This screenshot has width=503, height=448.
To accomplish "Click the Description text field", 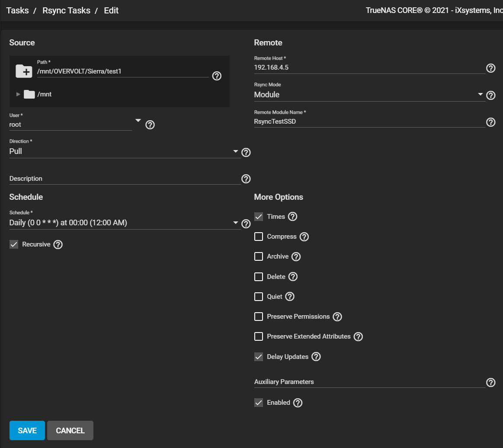I will click(x=125, y=179).
